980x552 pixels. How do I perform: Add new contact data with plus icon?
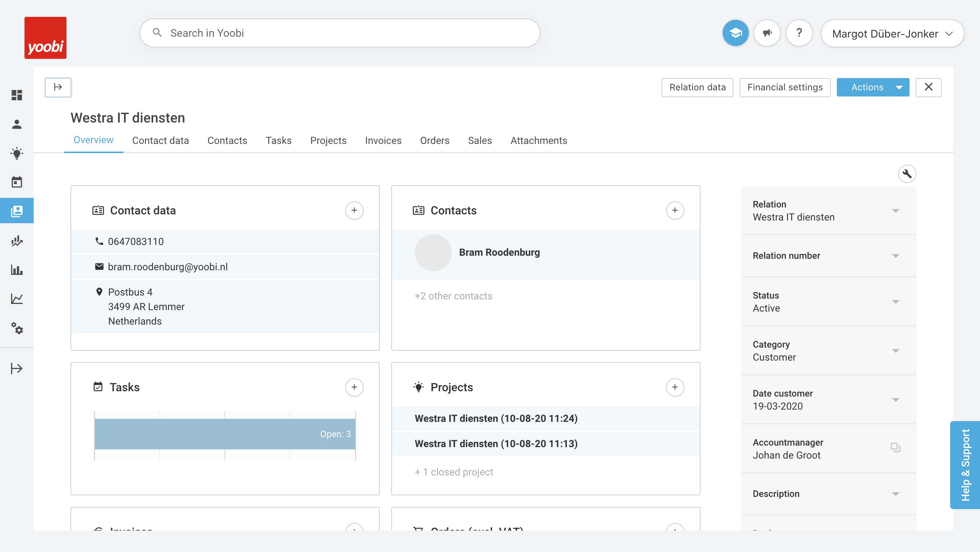click(x=354, y=210)
